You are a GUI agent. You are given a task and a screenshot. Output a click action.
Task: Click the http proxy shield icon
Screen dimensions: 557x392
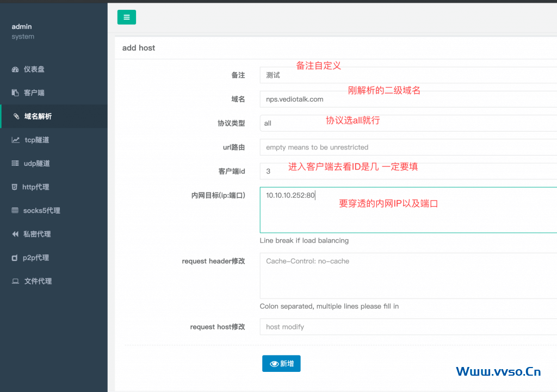[x=15, y=187]
